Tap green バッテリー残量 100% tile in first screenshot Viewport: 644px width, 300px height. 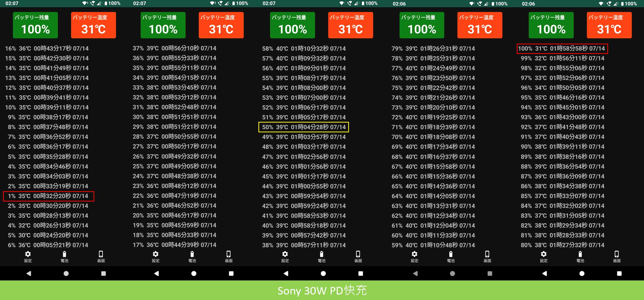coord(35,25)
